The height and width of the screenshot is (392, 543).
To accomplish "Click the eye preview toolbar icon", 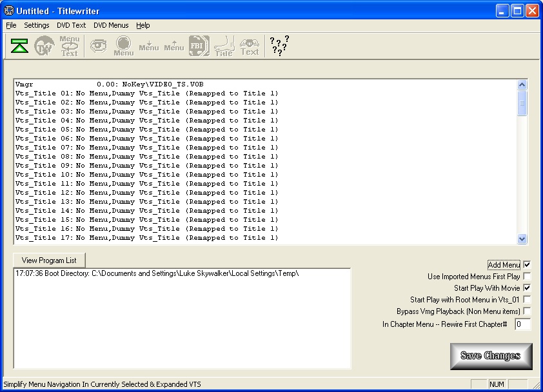I will click(x=98, y=46).
